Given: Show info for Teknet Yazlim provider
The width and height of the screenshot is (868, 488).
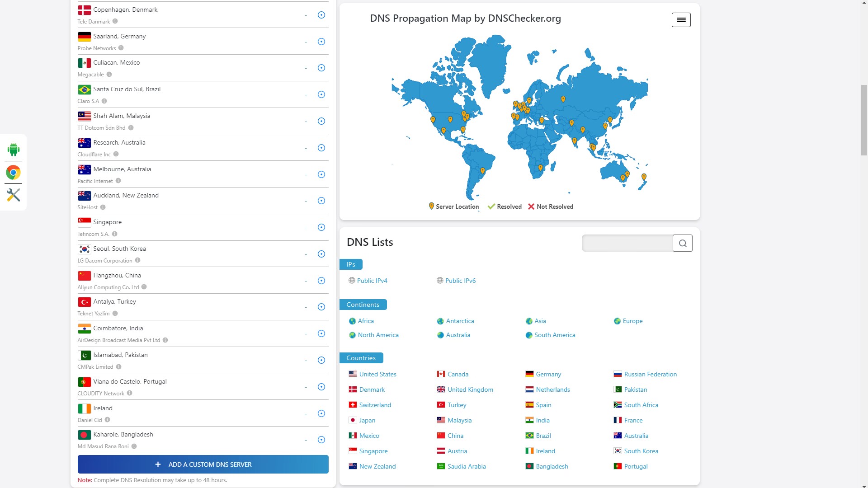Looking at the screenshot, I should click(x=115, y=314).
